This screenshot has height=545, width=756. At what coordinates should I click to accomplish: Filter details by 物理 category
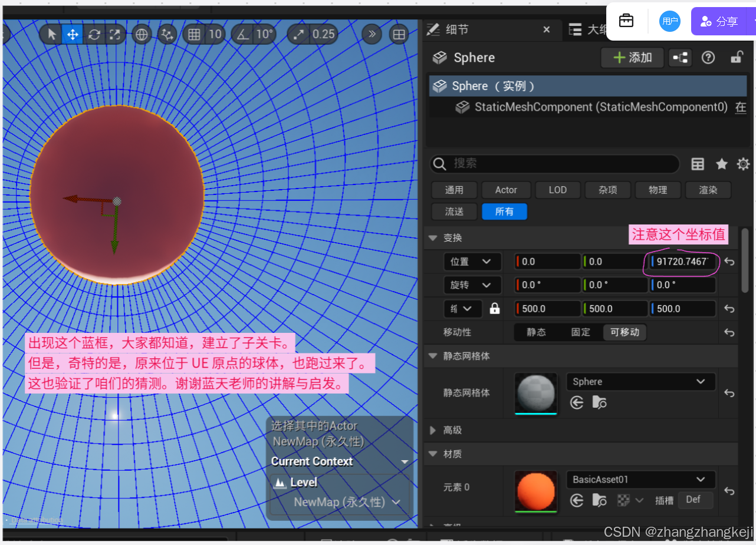(x=658, y=190)
